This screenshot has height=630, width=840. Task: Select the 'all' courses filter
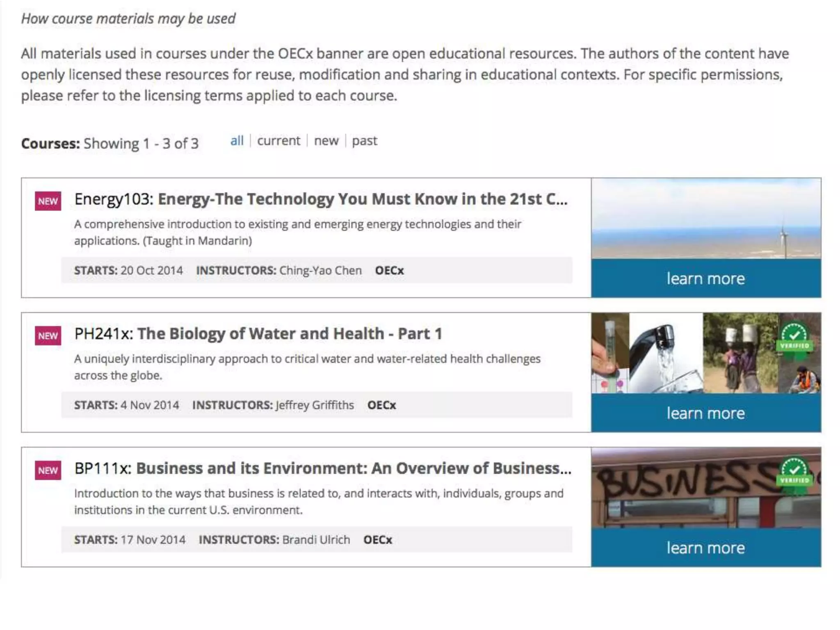pos(237,141)
